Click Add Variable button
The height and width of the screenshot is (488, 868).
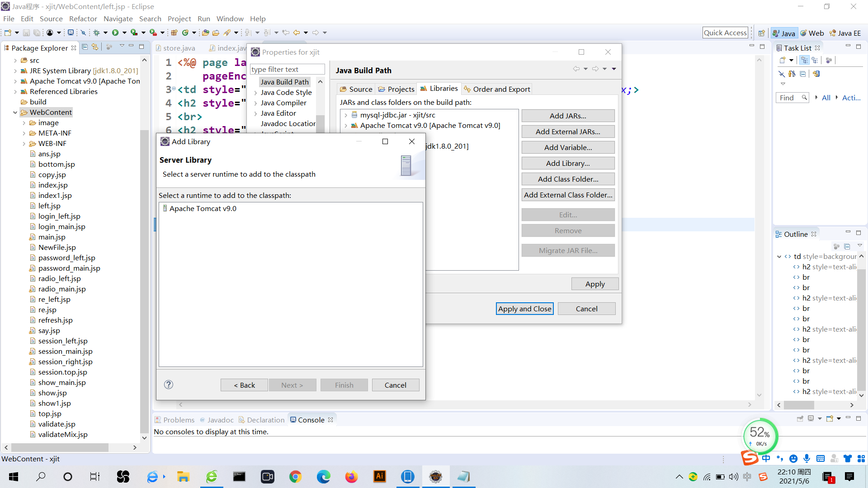pos(568,147)
